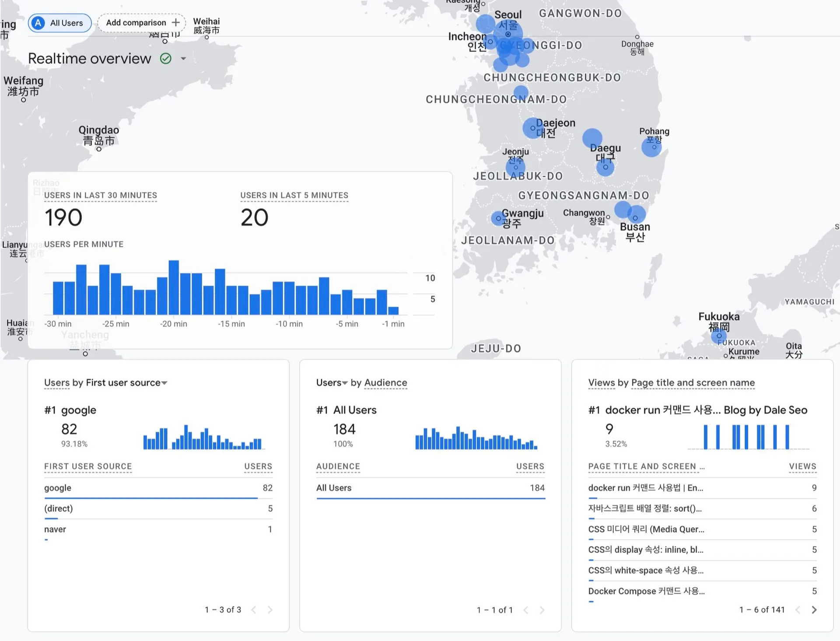Screen dimensions: 840x641
Task: Click next arrow in Audience card
Action: click(x=542, y=609)
